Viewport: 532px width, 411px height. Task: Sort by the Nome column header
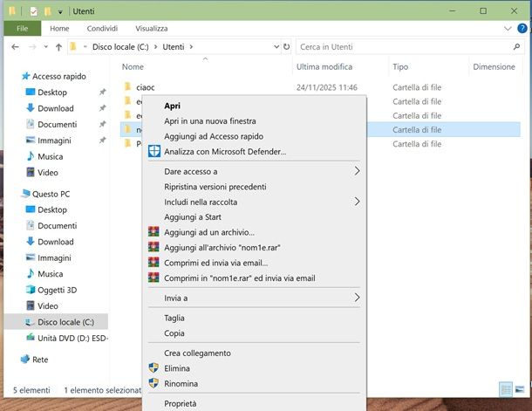[x=133, y=67]
